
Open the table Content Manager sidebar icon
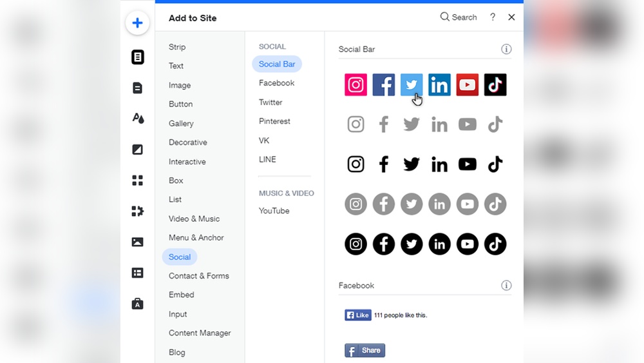tap(138, 273)
